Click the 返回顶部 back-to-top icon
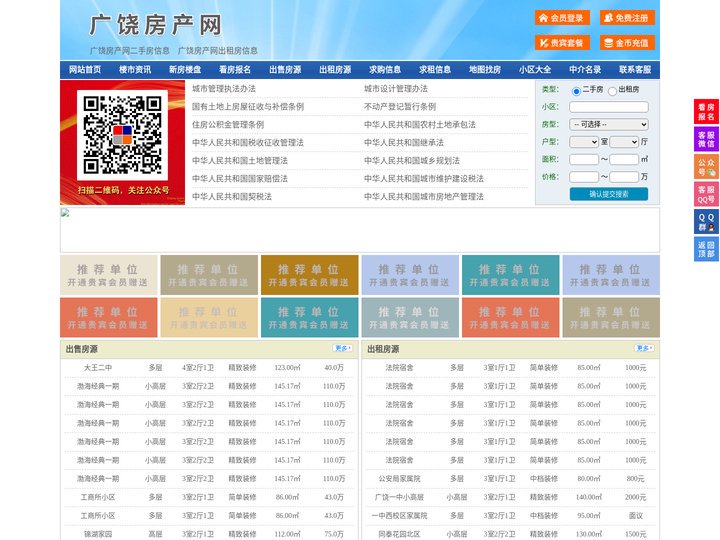Image resolution: width=720 pixels, height=540 pixels. click(706, 249)
